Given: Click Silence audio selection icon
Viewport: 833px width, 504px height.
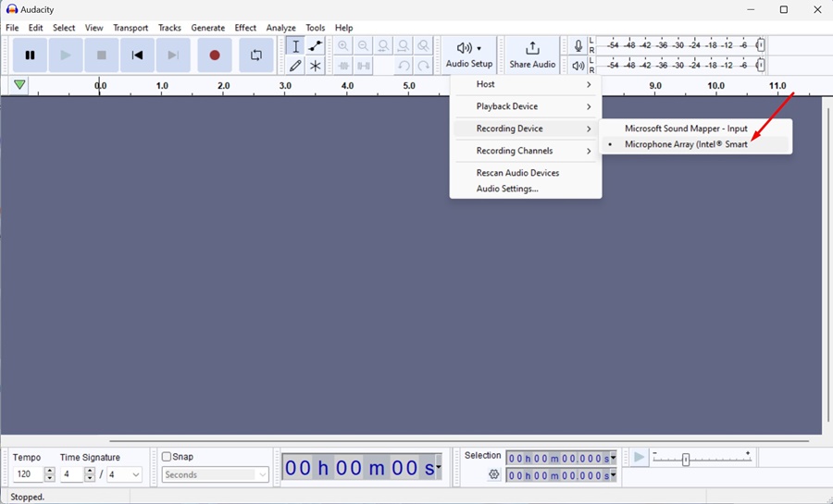Looking at the screenshot, I should [364, 66].
